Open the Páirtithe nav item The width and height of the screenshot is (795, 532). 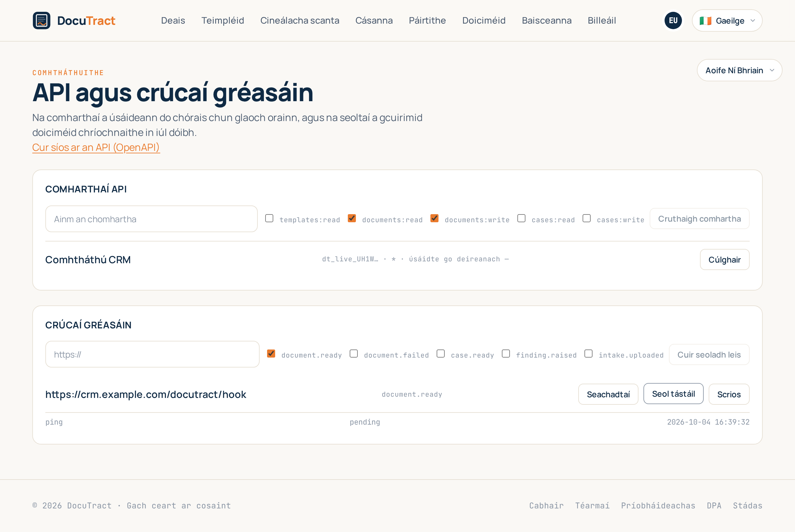pyautogui.click(x=427, y=20)
